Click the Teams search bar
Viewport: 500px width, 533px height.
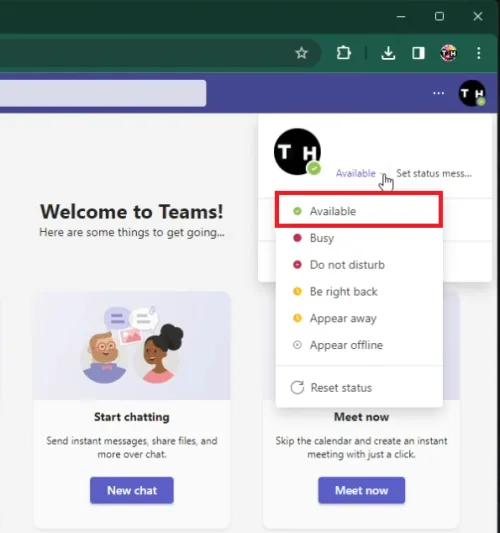(103, 93)
